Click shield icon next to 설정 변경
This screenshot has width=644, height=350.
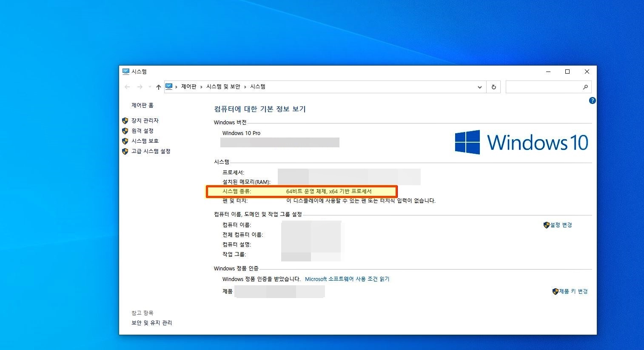547,225
